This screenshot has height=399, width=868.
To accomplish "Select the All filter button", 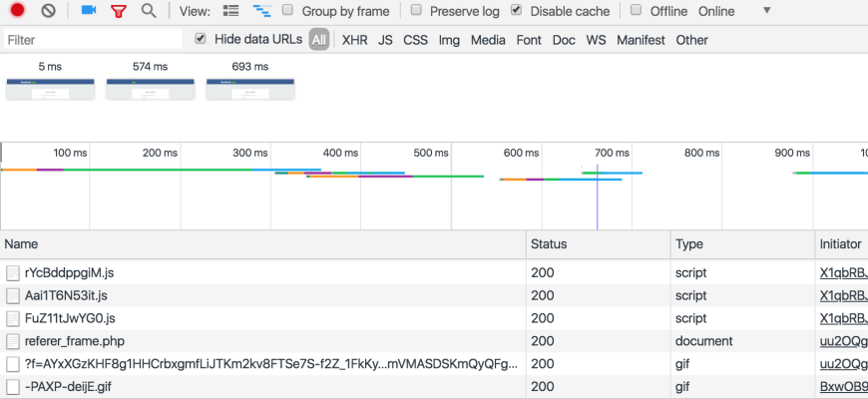I will pos(318,40).
